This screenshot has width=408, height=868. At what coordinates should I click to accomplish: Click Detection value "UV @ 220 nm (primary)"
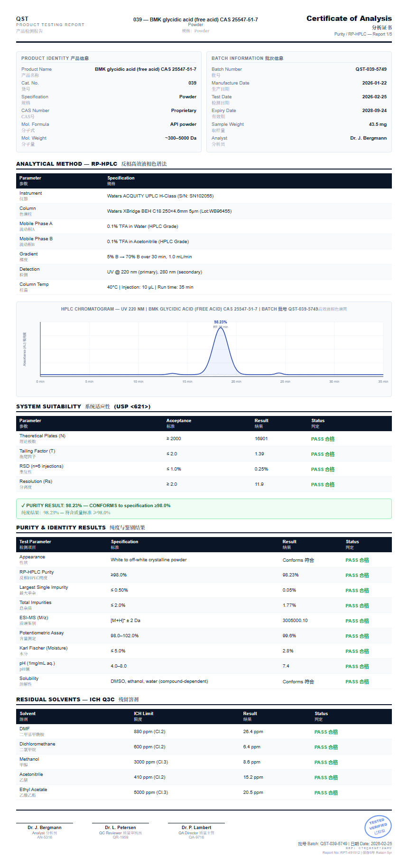[x=155, y=272]
